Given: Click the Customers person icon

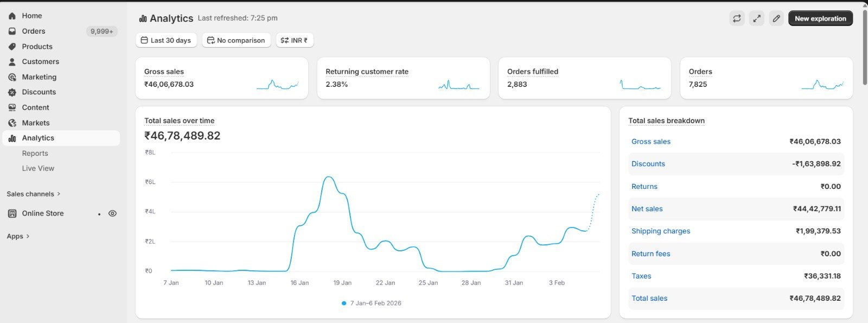Looking at the screenshot, I should [12, 62].
